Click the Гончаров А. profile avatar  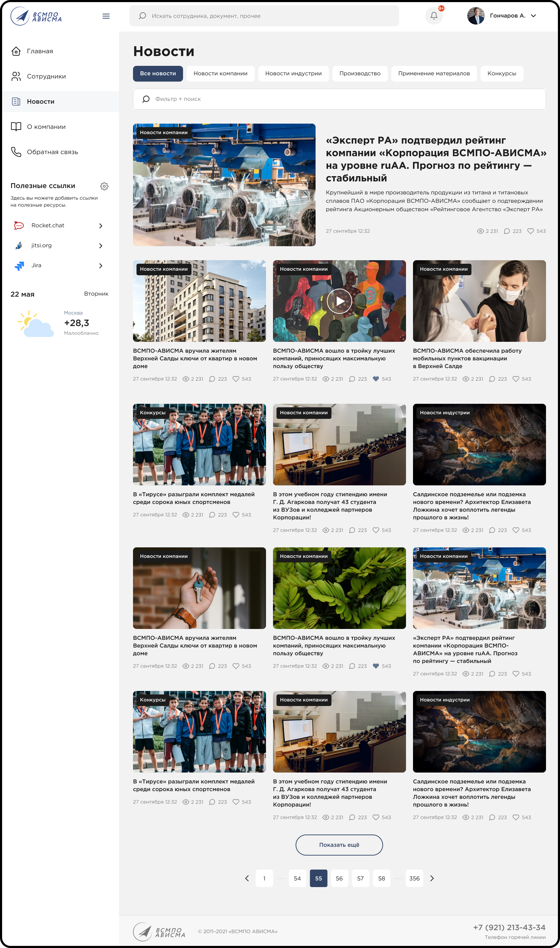coord(475,16)
